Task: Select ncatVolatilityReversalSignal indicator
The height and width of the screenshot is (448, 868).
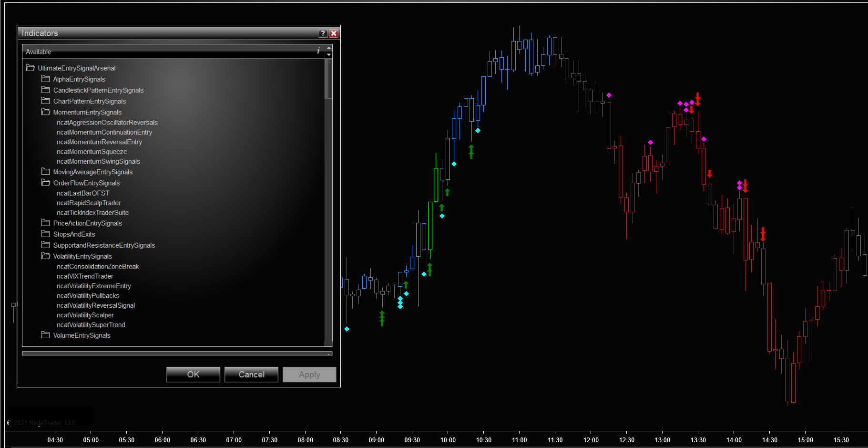Action: click(96, 305)
